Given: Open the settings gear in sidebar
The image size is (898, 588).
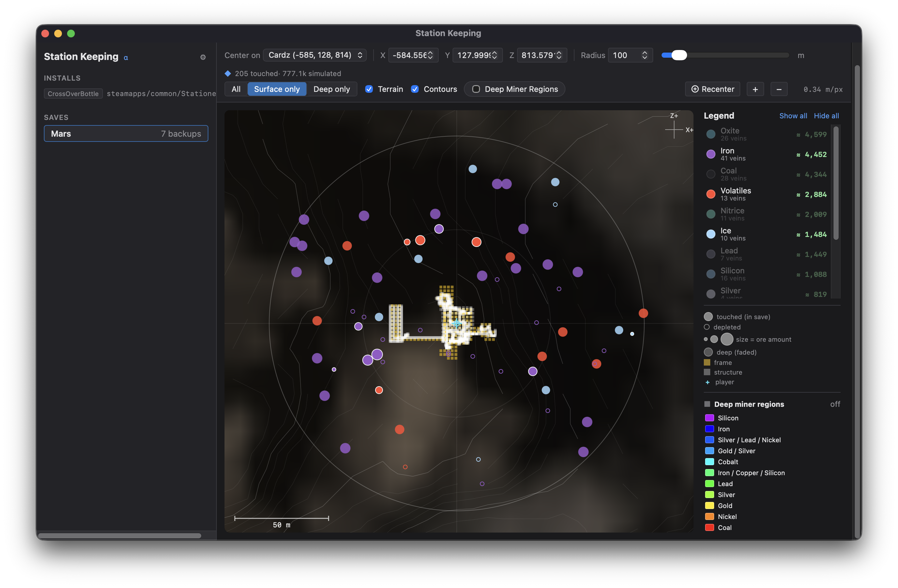Looking at the screenshot, I should click(x=203, y=57).
